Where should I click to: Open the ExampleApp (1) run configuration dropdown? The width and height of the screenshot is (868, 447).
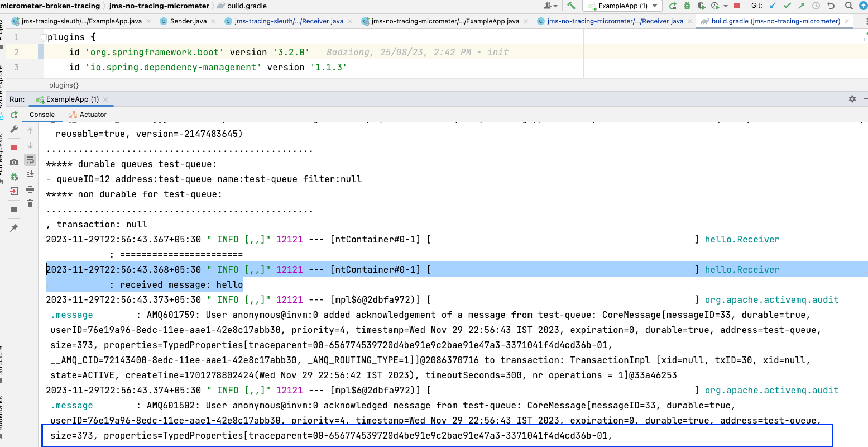(622, 6)
